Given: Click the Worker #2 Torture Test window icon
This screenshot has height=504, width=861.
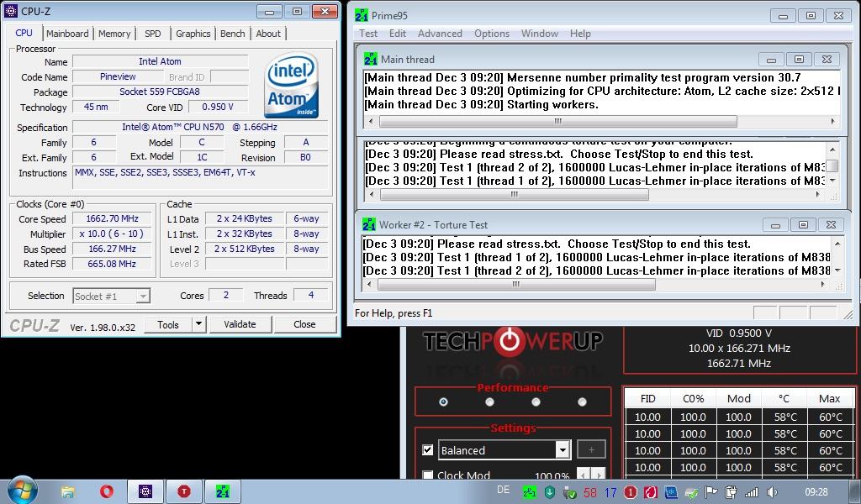Looking at the screenshot, I should click(369, 224).
